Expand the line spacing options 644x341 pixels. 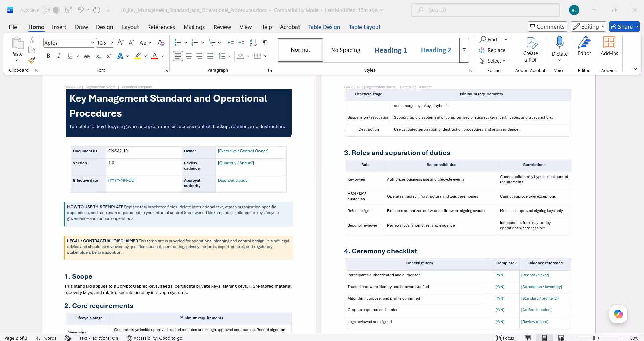(229, 56)
